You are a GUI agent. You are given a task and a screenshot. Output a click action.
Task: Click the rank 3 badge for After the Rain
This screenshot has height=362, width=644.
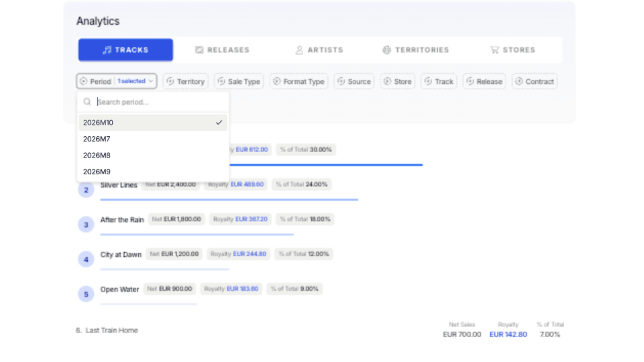[x=86, y=225]
